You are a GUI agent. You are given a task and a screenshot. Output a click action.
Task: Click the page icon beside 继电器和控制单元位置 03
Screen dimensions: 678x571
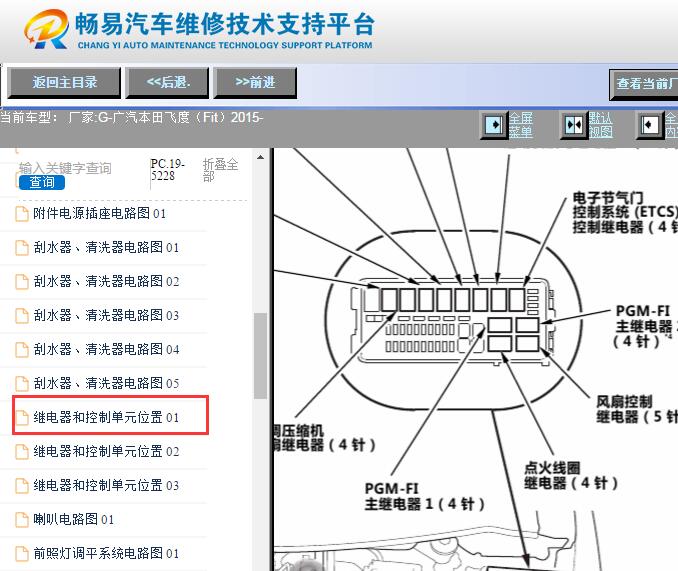click(22, 485)
